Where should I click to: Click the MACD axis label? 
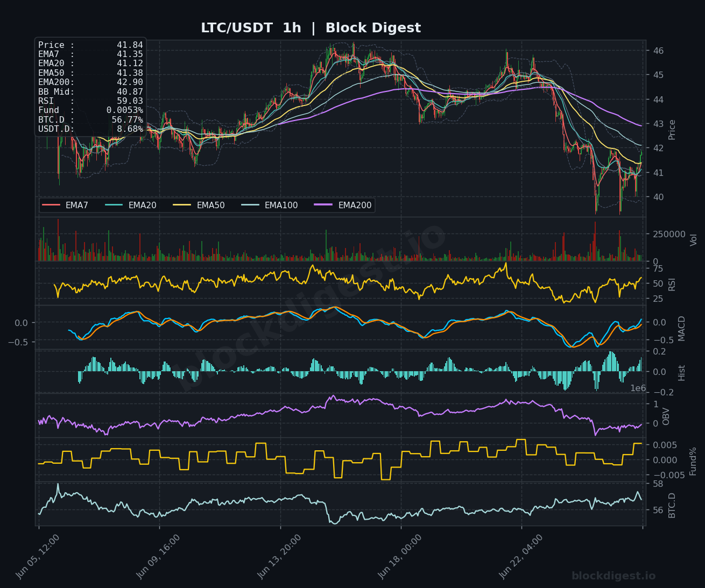pos(682,328)
